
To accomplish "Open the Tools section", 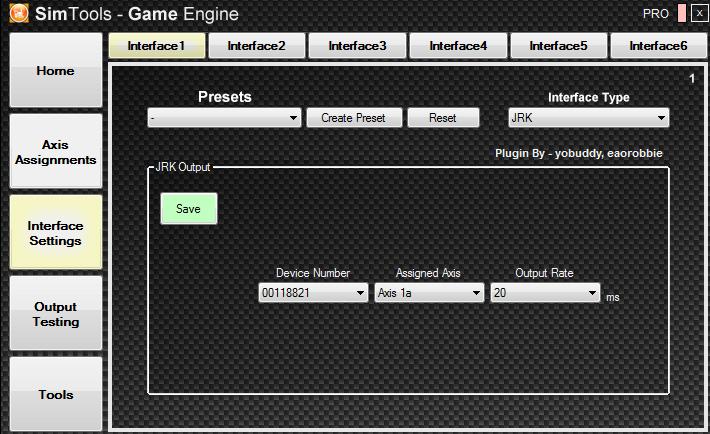I will tap(56, 394).
